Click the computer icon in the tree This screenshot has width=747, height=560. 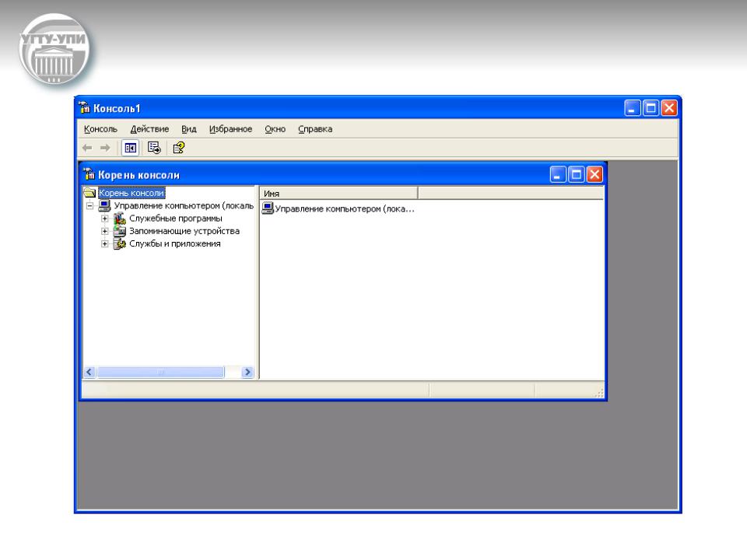point(104,205)
